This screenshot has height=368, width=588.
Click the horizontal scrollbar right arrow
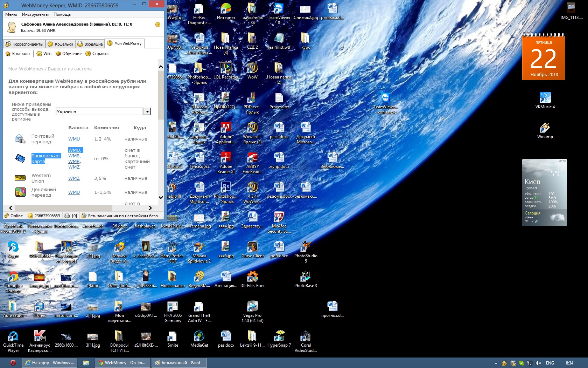tap(150, 208)
